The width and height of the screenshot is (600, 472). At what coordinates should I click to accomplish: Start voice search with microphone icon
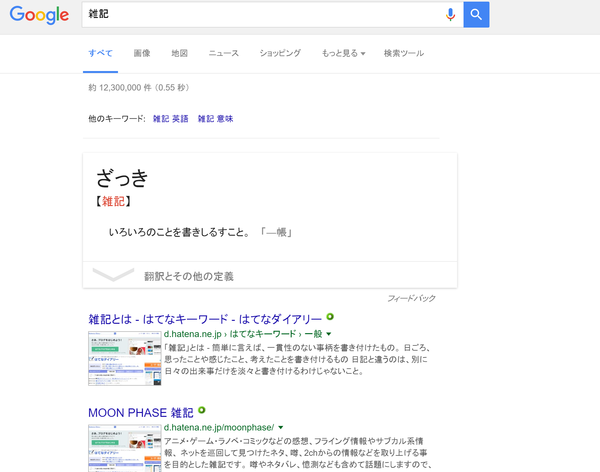click(450, 15)
